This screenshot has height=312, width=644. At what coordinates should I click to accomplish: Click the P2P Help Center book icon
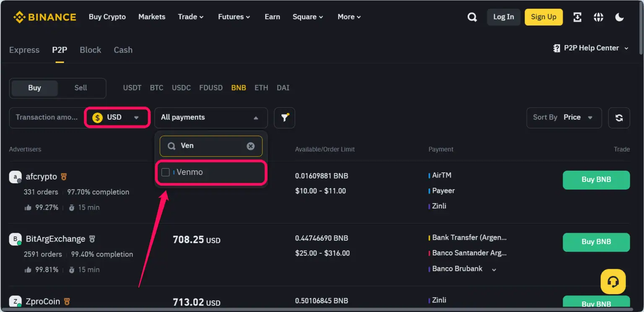[x=556, y=48]
